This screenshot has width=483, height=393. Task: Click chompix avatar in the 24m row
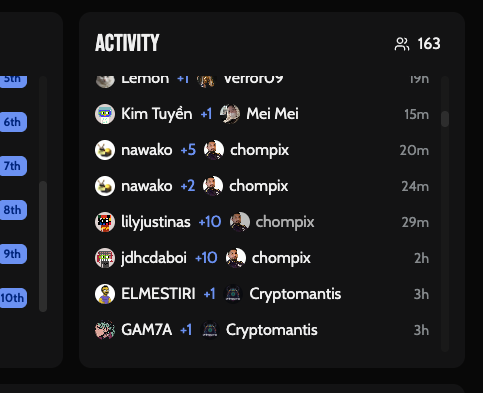[x=213, y=186]
